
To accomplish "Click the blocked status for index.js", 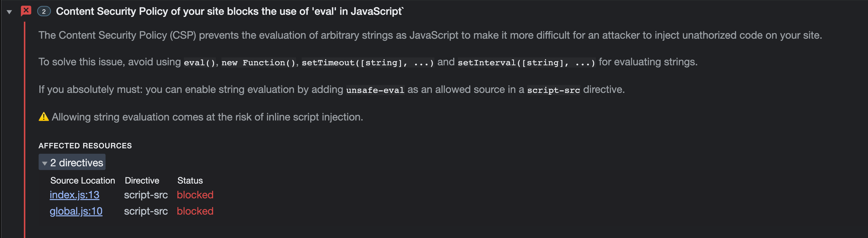I will point(195,195).
